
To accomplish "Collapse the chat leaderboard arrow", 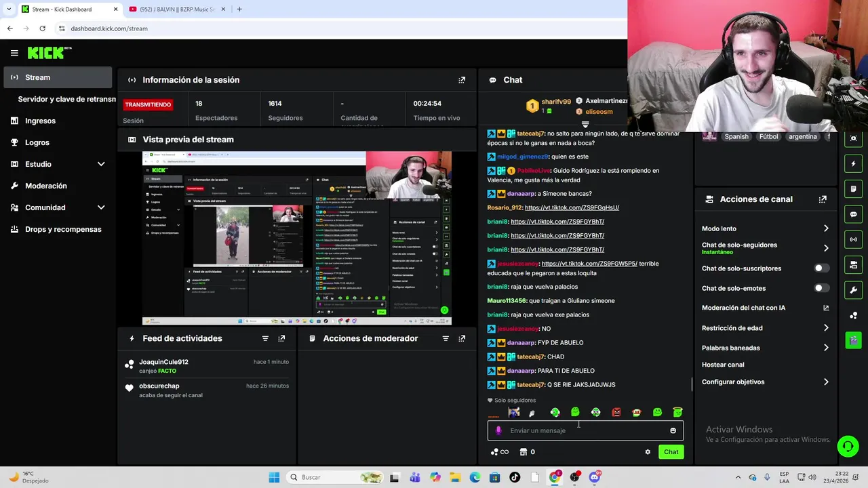I will [585, 125].
